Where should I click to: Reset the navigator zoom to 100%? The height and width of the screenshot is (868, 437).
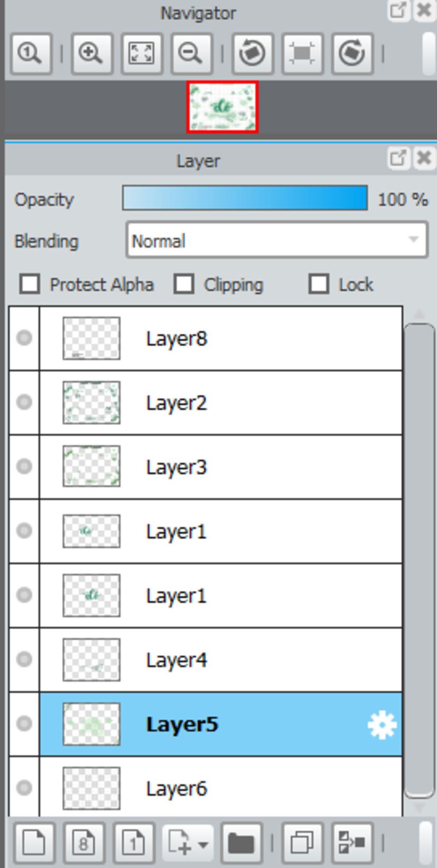(31, 54)
